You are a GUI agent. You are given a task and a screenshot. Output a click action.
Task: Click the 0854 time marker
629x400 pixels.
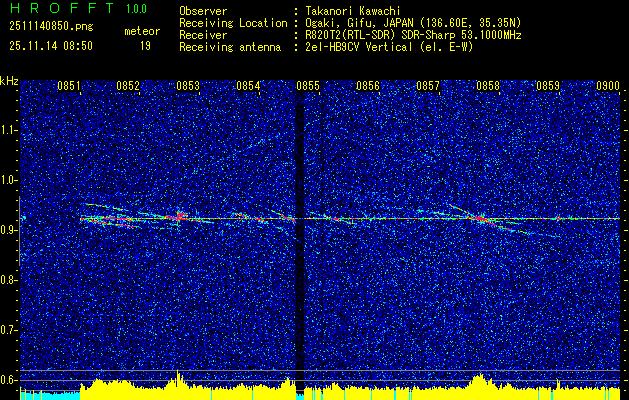point(248,85)
